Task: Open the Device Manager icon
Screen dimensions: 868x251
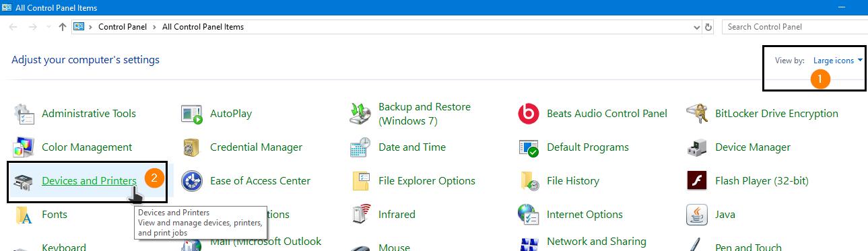Action: click(x=697, y=147)
